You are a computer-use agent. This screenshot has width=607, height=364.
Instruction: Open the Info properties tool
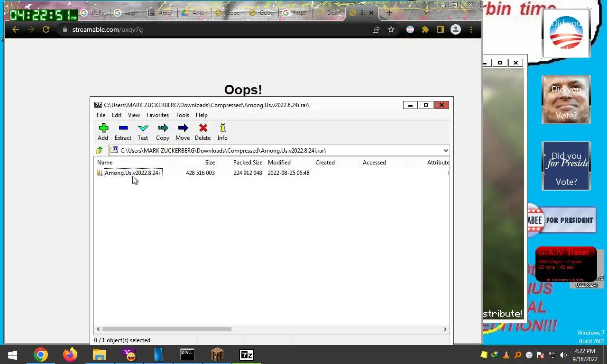[x=222, y=132]
